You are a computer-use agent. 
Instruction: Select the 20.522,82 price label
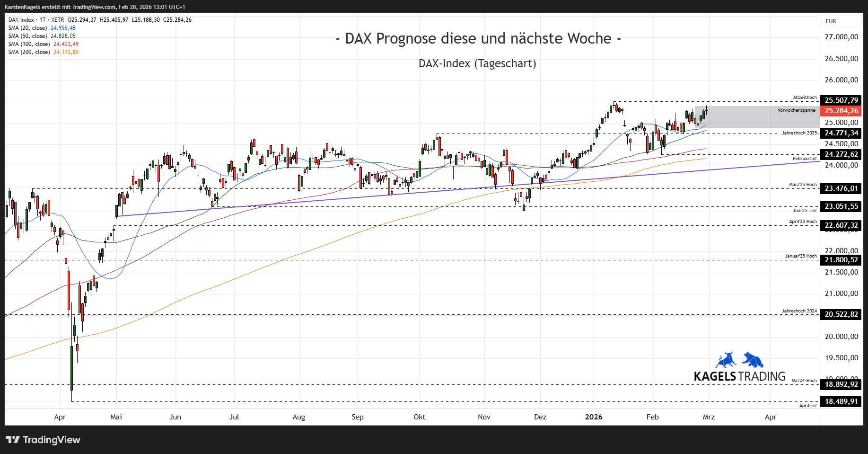click(841, 314)
